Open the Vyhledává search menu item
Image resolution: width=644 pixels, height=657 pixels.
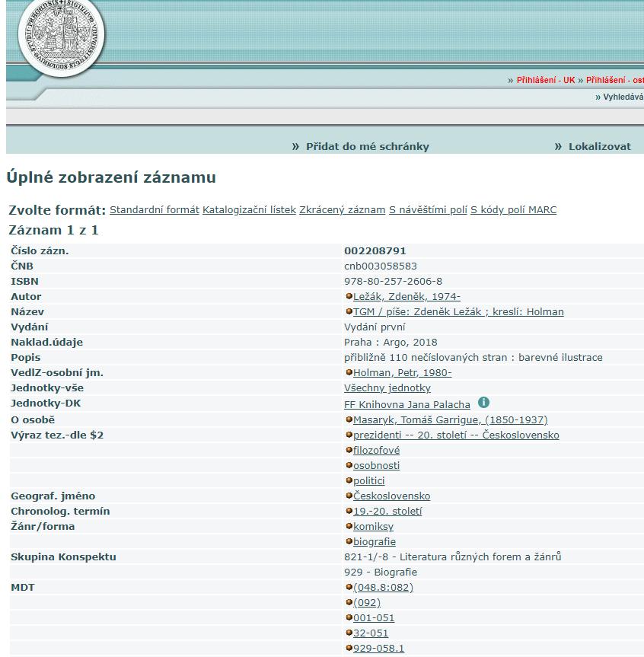click(x=623, y=97)
